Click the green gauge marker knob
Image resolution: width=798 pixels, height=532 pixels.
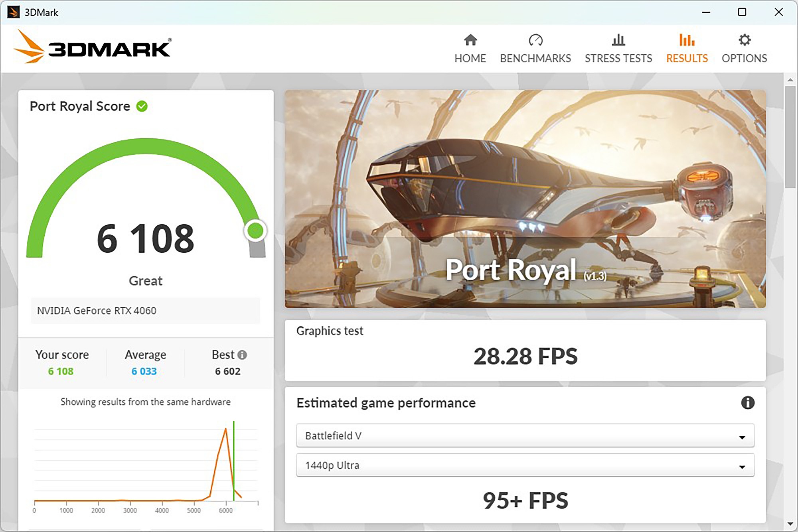pyautogui.click(x=255, y=231)
